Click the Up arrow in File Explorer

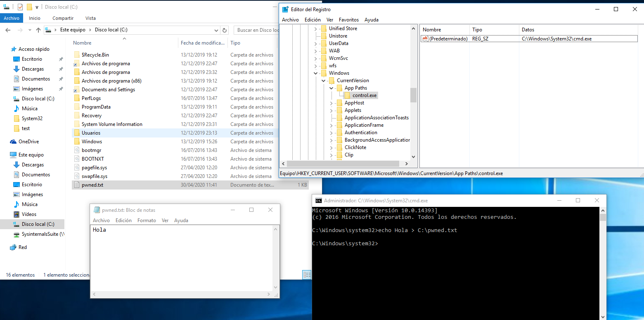click(x=38, y=30)
